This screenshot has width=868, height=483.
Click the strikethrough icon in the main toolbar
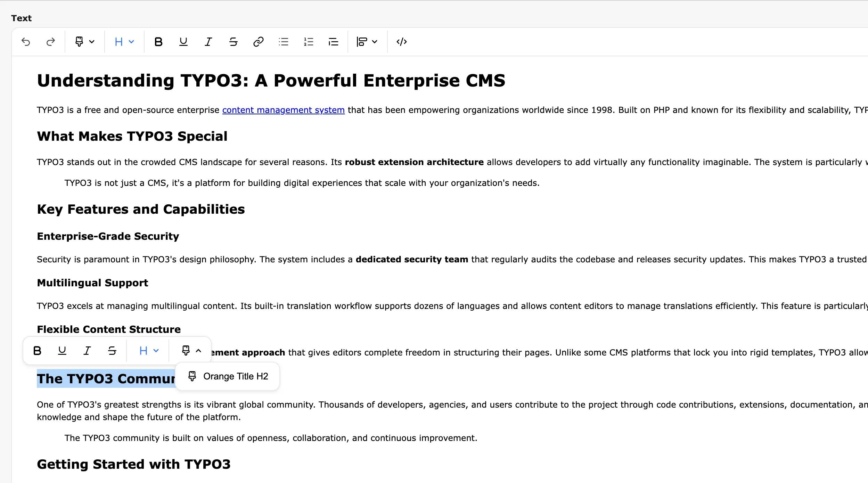click(x=233, y=42)
